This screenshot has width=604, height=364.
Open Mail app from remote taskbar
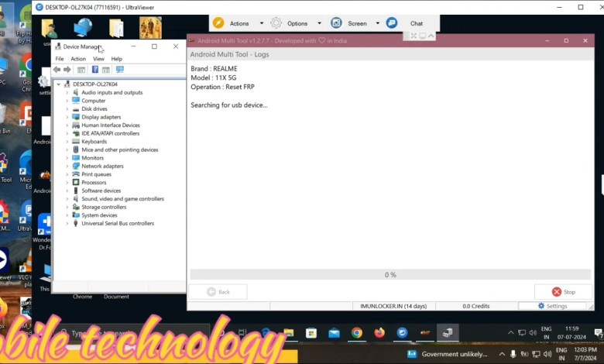tap(334, 333)
